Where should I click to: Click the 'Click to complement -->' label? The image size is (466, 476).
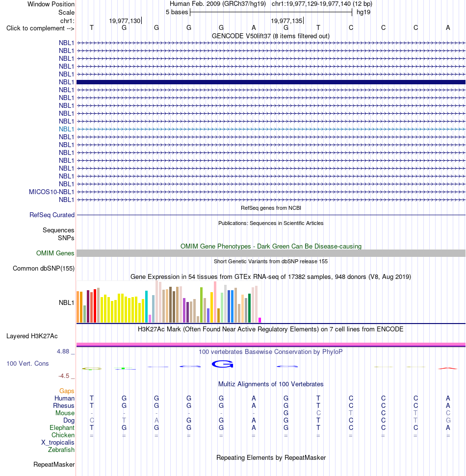[x=40, y=28]
